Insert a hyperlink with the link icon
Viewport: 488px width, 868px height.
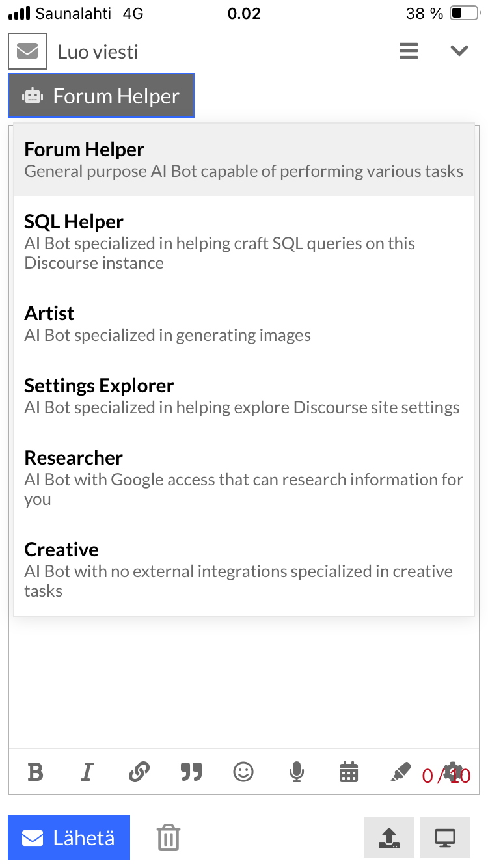point(139,772)
